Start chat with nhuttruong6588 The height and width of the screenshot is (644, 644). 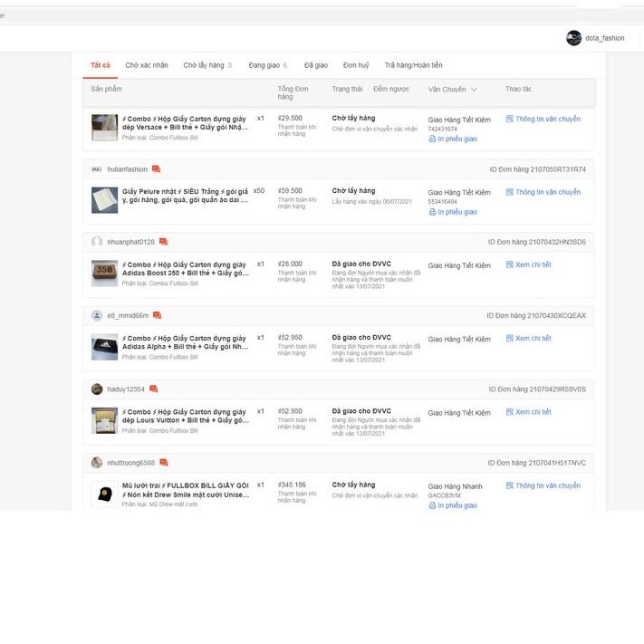(163, 463)
